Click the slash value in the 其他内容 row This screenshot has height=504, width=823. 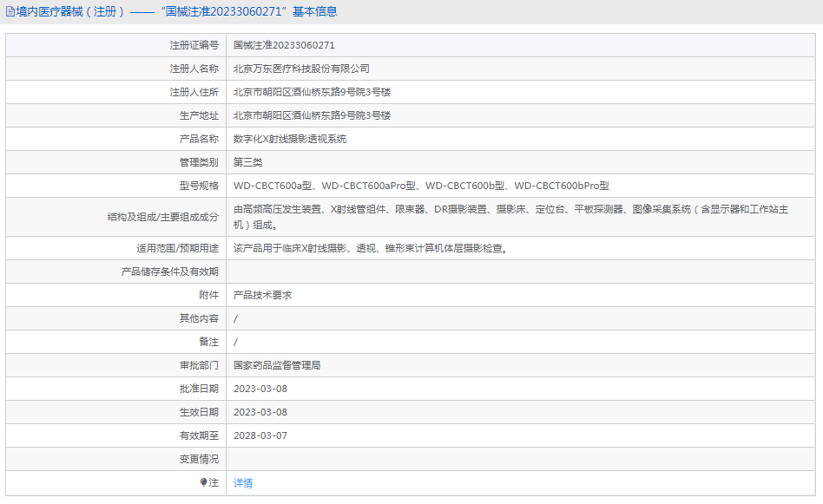[235, 319]
